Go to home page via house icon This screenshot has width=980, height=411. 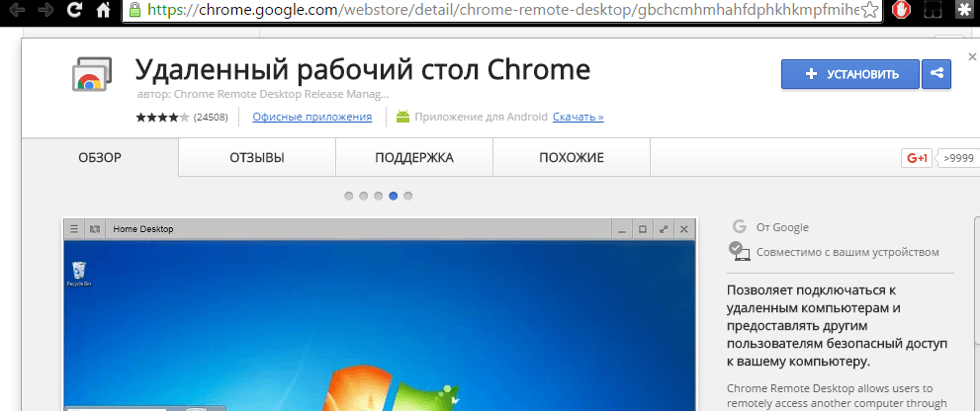pos(104,9)
